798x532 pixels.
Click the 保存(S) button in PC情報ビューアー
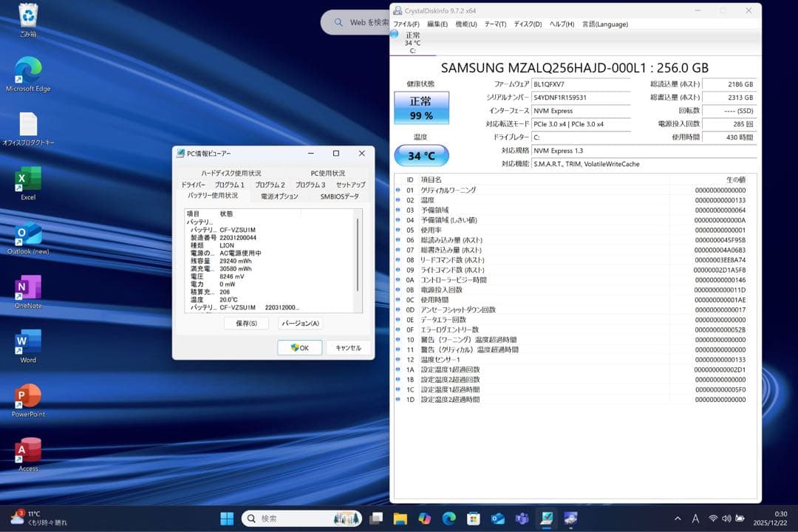246,323
